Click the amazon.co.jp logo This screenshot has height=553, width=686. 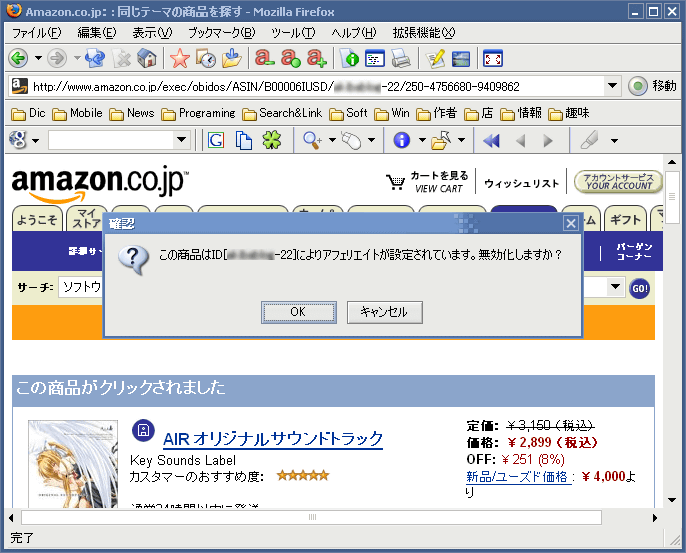click(100, 184)
